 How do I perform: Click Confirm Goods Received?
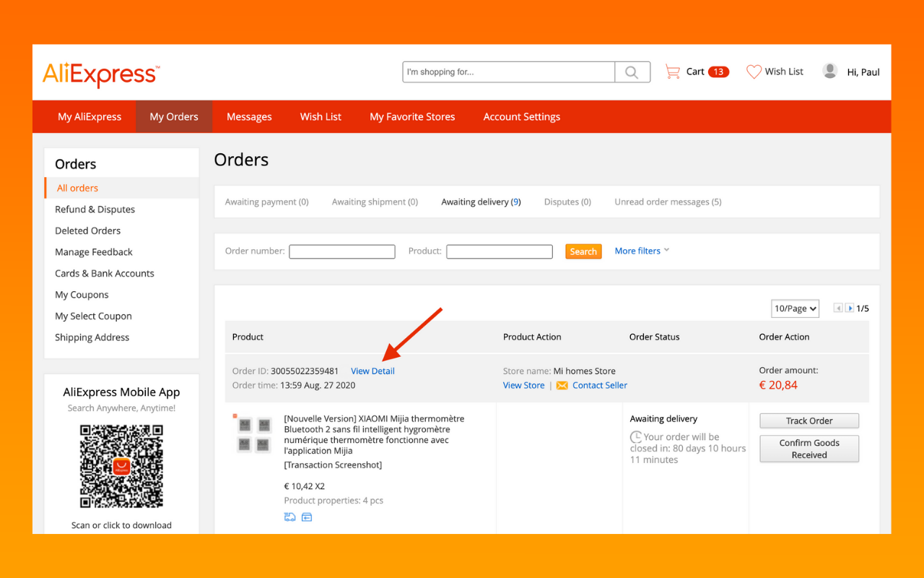(808, 449)
